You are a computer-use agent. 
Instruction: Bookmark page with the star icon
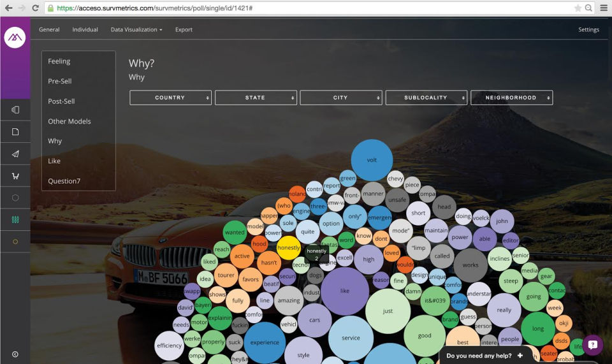(x=578, y=8)
